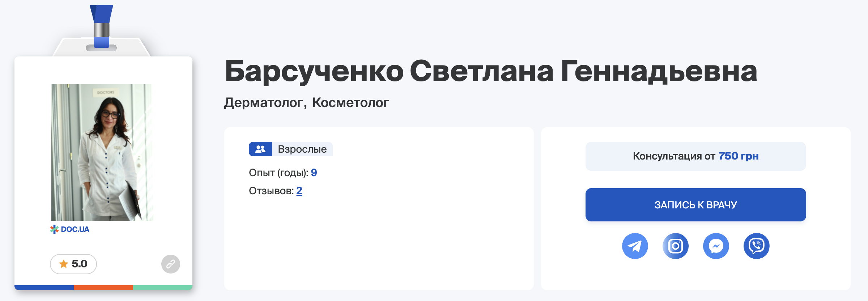Click the Взрослые label tag
Viewport: 868px width, 301px height.
point(302,149)
